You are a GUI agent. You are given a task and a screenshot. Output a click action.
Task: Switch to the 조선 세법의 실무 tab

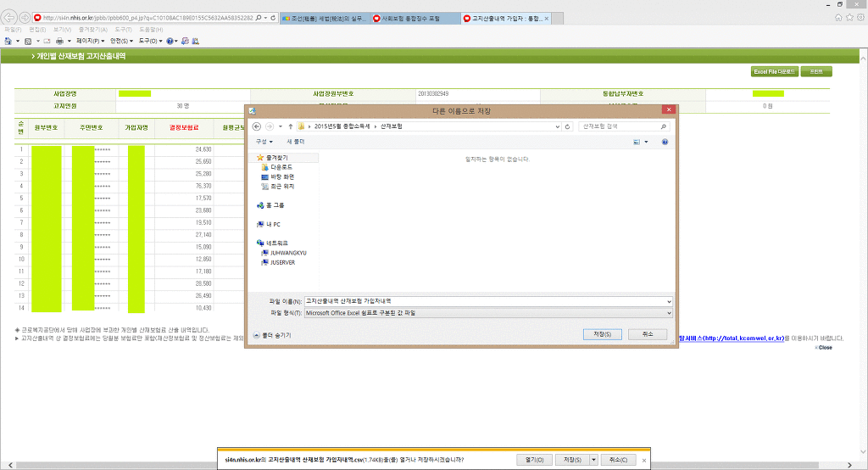(325, 19)
